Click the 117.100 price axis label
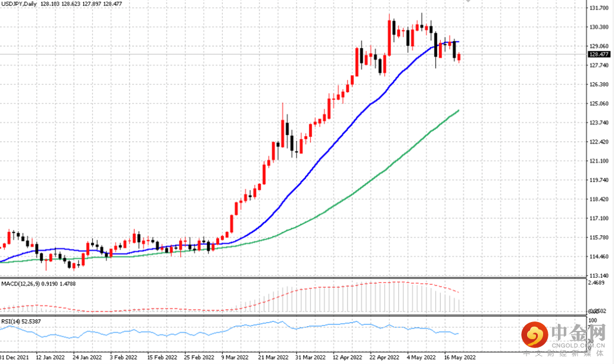614x364 pixels. (599, 219)
